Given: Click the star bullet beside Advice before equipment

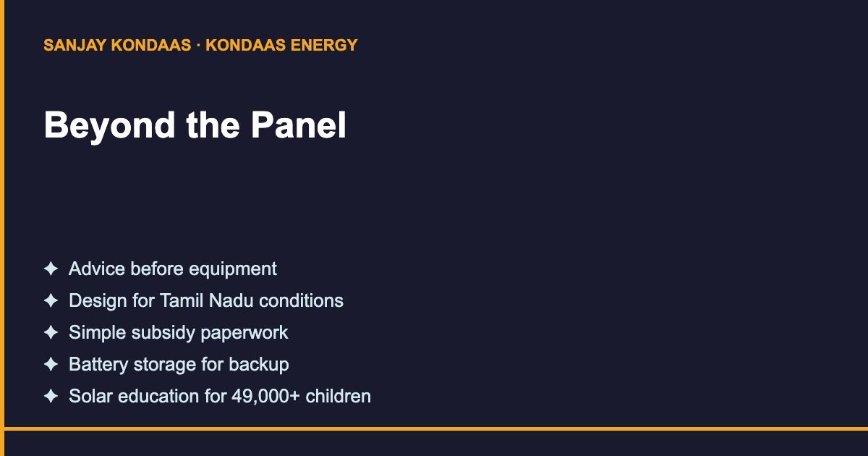Looking at the screenshot, I should click(51, 269).
